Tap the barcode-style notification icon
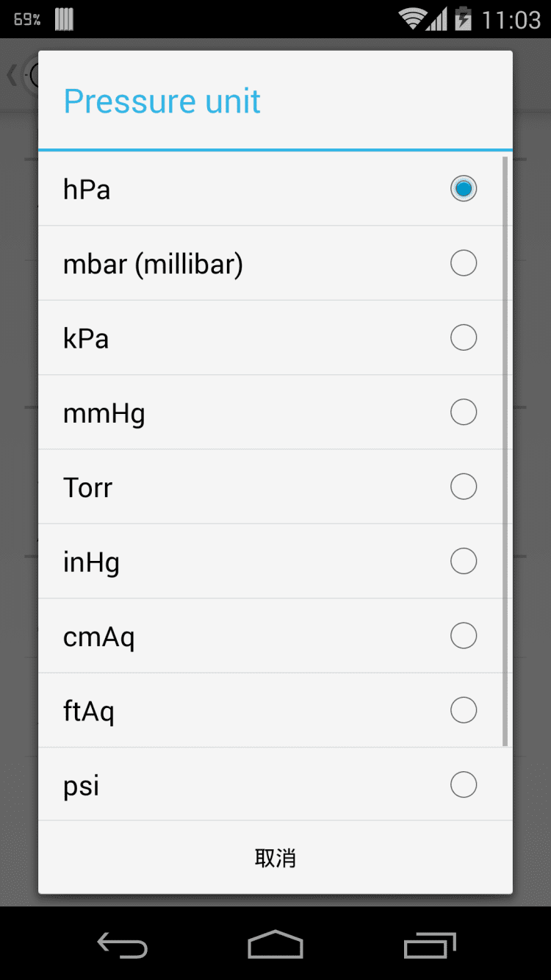 tap(65, 19)
